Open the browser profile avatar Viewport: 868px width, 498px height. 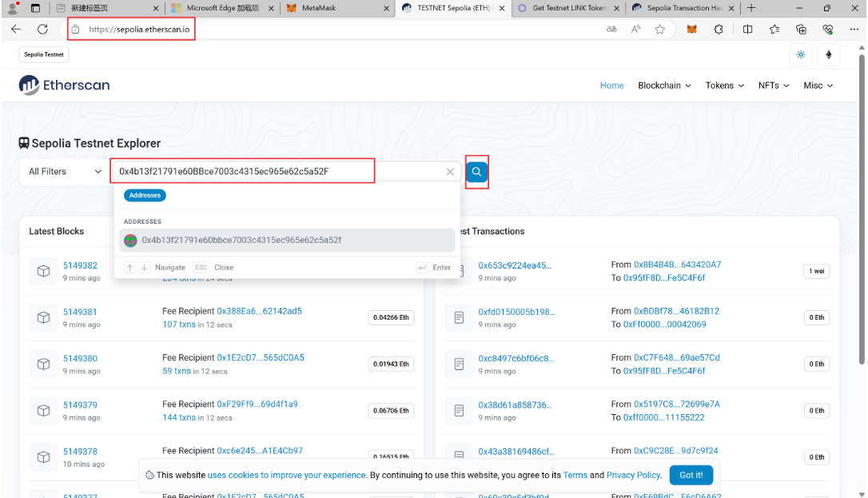(x=12, y=8)
